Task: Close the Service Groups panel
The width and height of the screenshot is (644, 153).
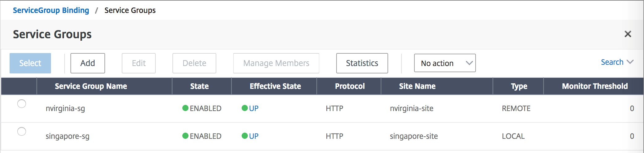Action: tap(628, 34)
